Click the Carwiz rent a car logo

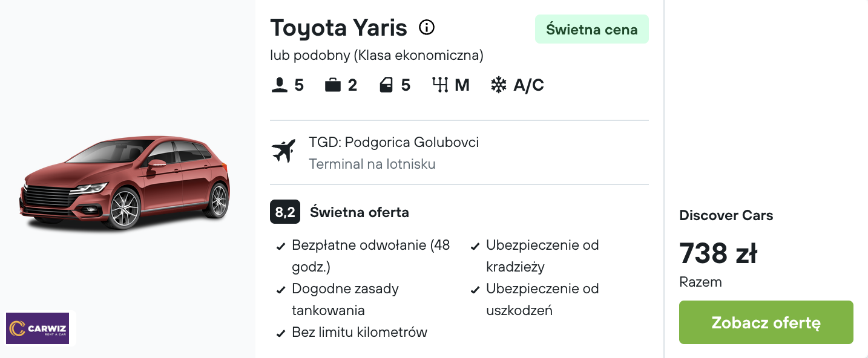38,328
